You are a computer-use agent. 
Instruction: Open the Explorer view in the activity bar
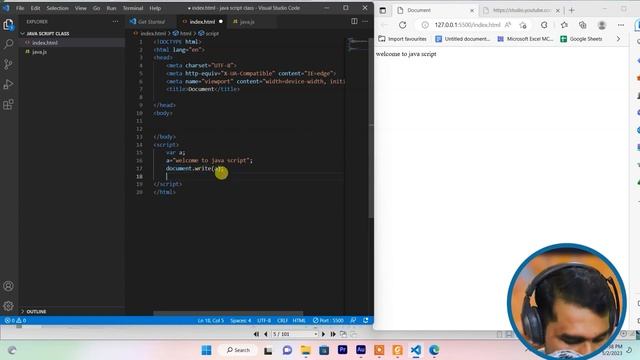[8, 25]
